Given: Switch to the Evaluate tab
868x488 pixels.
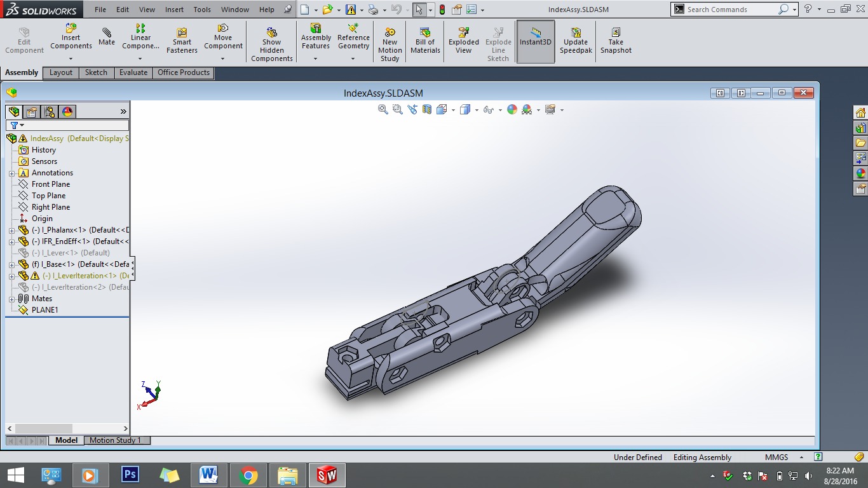Looking at the screenshot, I should coord(133,72).
